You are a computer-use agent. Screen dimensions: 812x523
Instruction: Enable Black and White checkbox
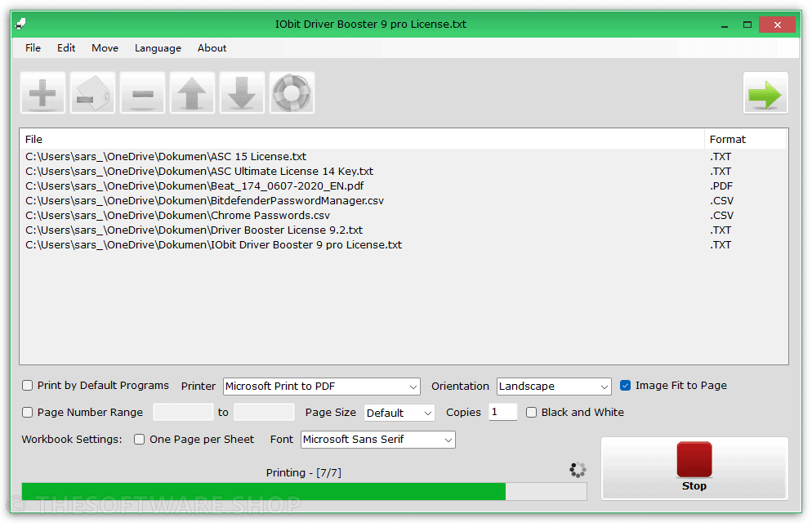point(531,412)
